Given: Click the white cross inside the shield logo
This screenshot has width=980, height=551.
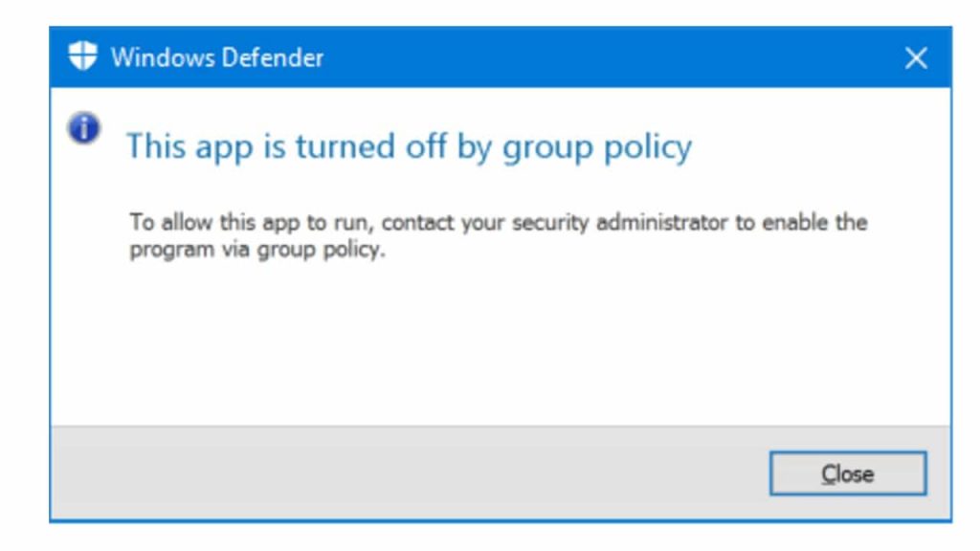Looking at the screenshot, I should pos(82,56).
